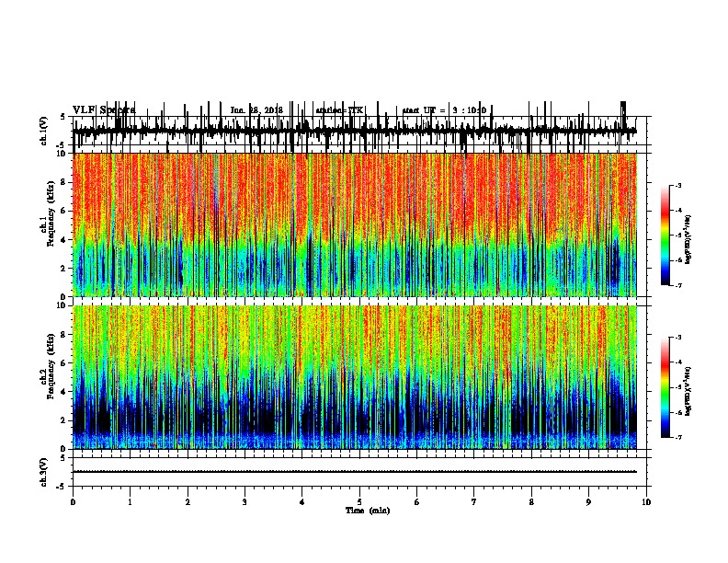Click time axis tick label "9"
Screen dimensions: 728x563
(588, 502)
